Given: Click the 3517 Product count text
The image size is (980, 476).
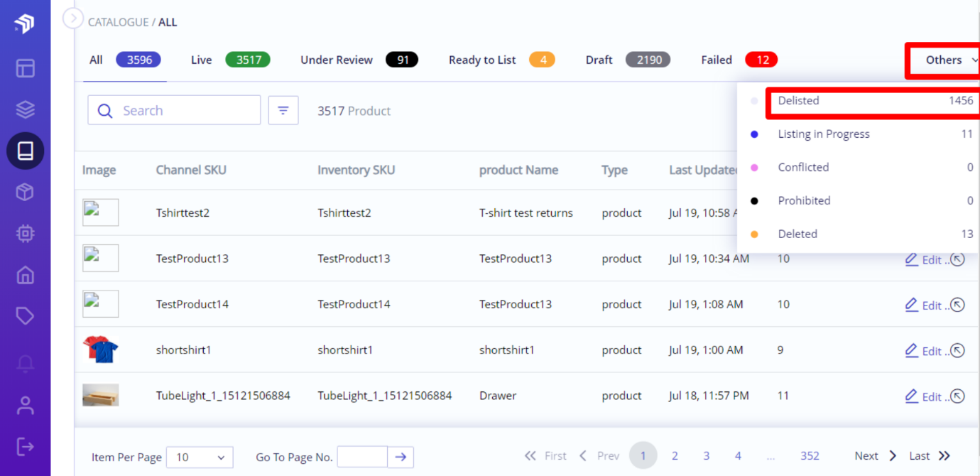Looking at the screenshot, I should pyautogui.click(x=354, y=111).
